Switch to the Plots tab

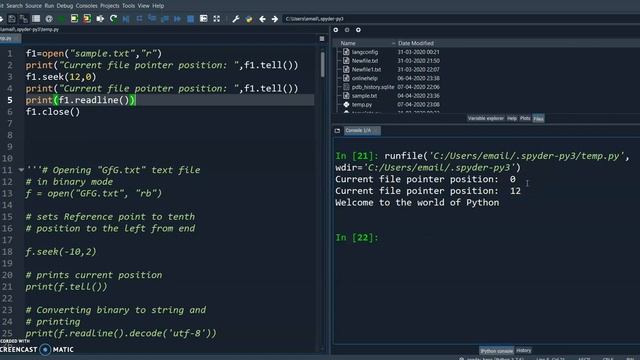coord(525,118)
